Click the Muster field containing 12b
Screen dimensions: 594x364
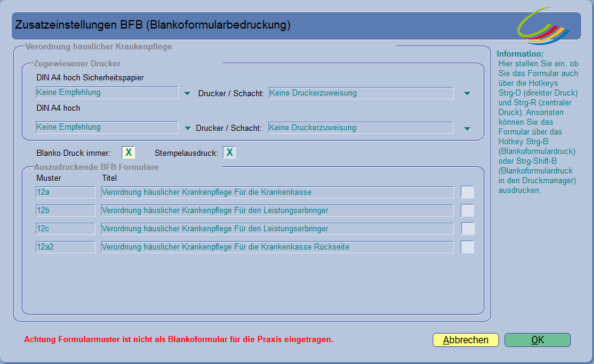[x=65, y=211]
